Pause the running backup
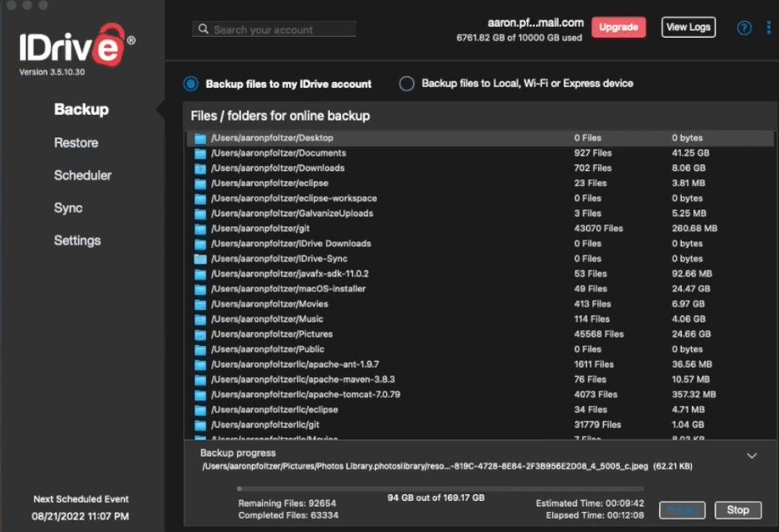The image size is (779, 532). pos(682,510)
